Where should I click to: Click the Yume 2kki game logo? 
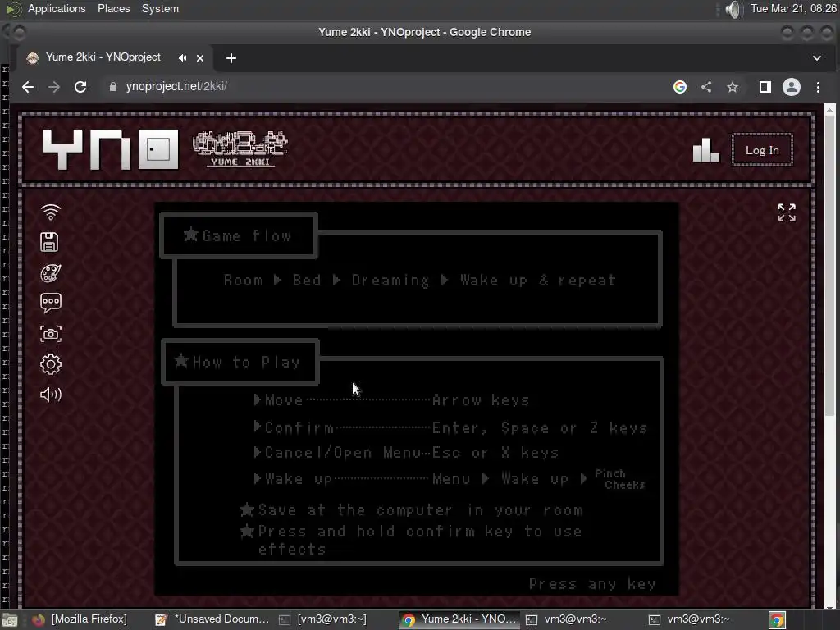coord(240,149)
